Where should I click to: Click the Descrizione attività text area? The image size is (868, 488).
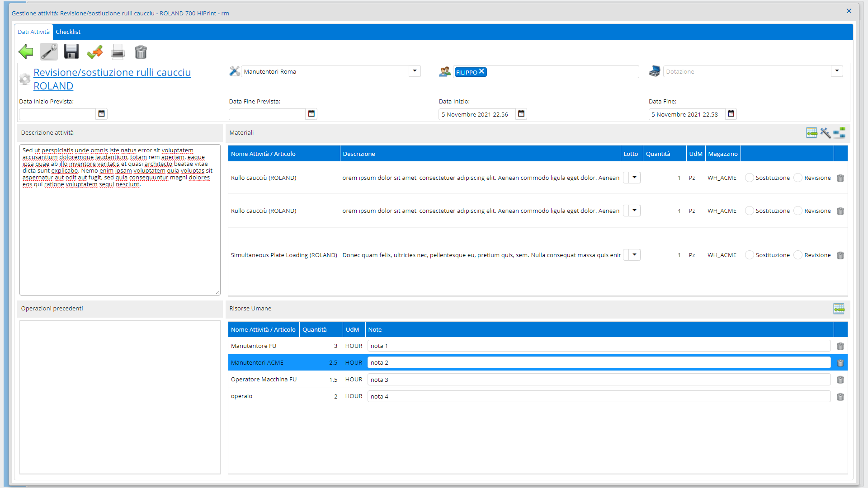point(120,220)
